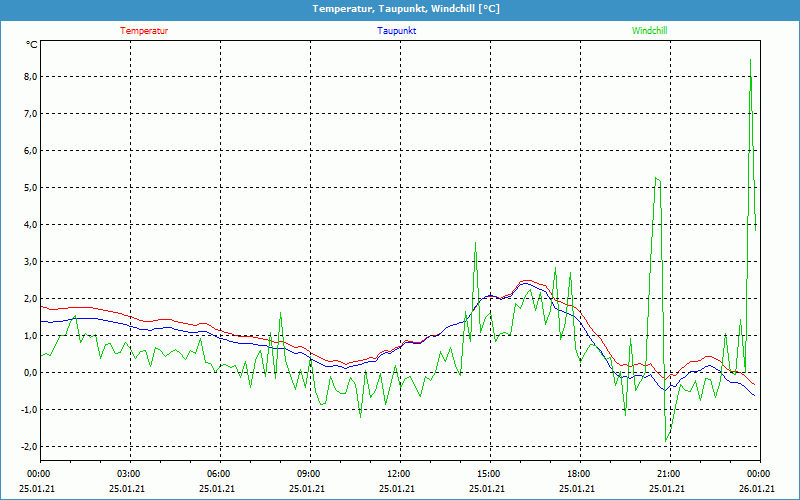Click the 8,0 y-axis value label
800x500 pixels.
[x=29, y=77]
